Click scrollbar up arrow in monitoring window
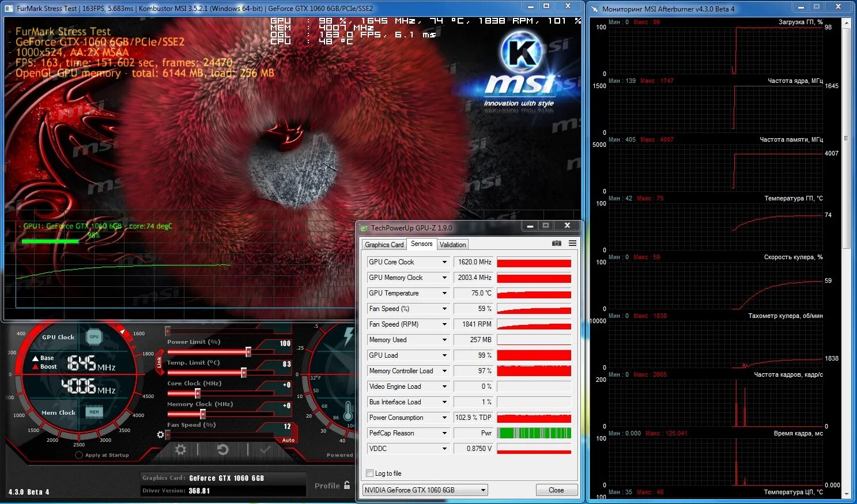Screen dimensions: 857x504 [846, 23]
